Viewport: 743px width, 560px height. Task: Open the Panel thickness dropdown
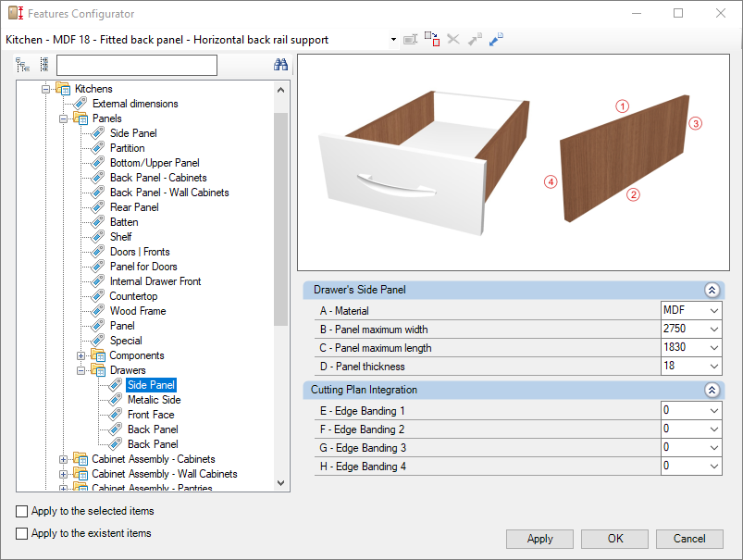[x=713, y=367]
